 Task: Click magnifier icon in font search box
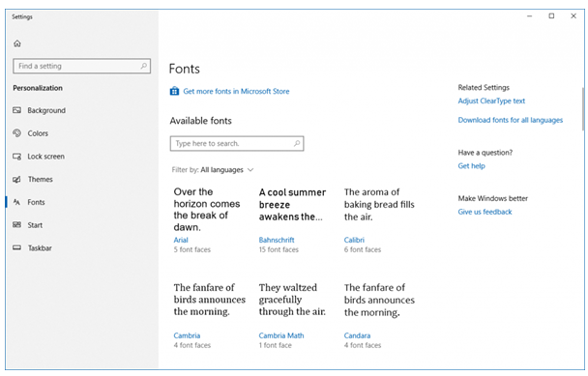[x=297, y=143]
